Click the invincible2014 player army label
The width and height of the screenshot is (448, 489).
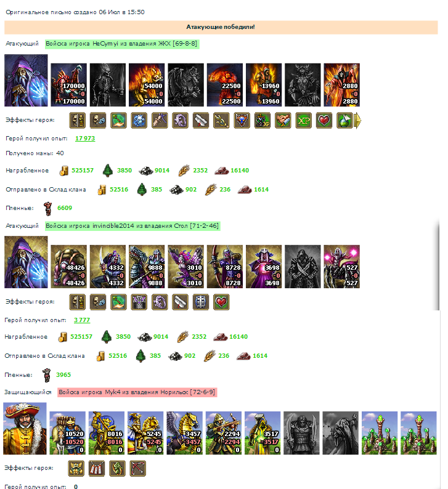[x=132, y=226]
